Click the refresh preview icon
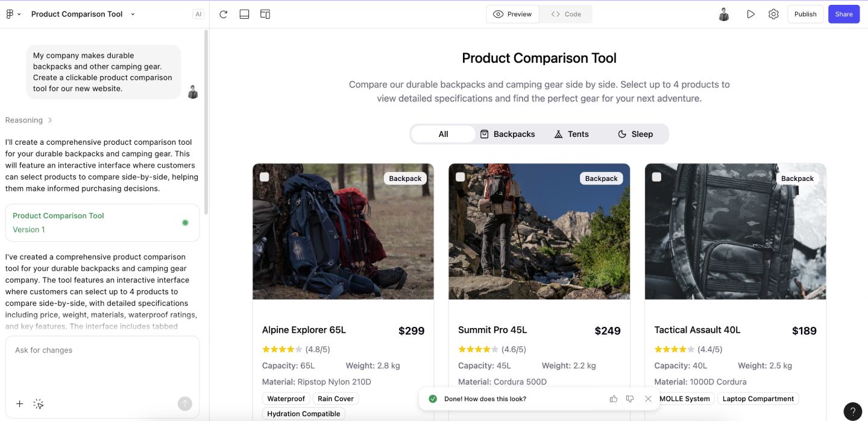The image size is (868, 421). 223,13
